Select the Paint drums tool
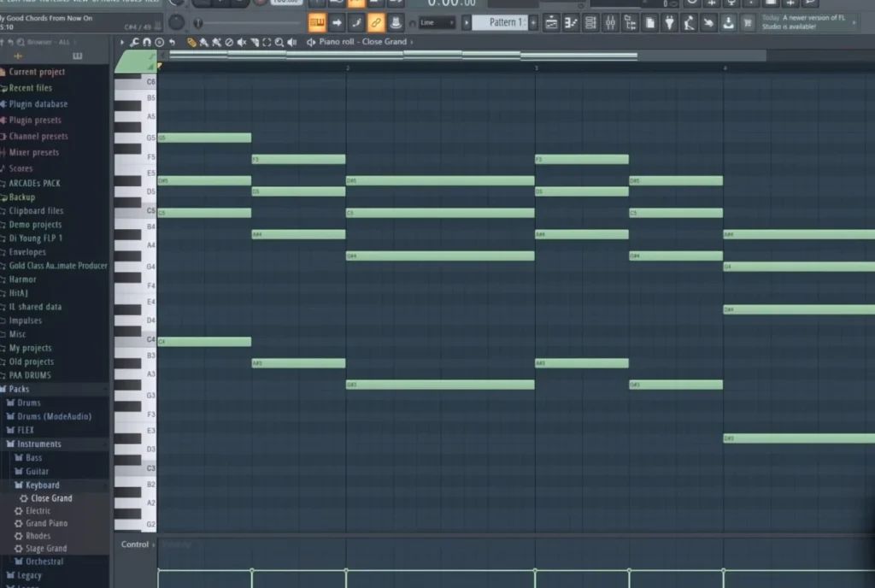The height and width of the screenshot is (588, 875). click(216, 42)
